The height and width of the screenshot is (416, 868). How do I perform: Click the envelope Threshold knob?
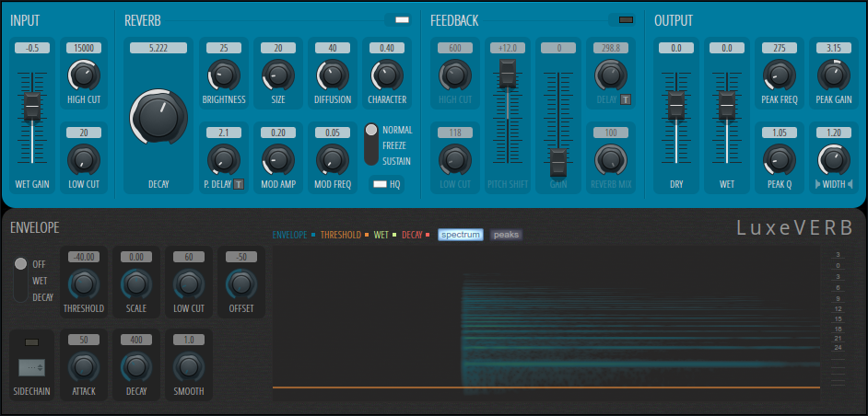tap(83, 283)
